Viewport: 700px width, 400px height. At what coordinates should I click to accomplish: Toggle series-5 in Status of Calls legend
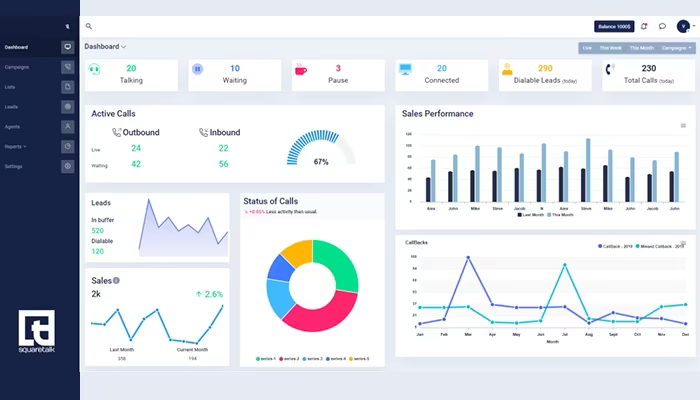click(359, 358)
